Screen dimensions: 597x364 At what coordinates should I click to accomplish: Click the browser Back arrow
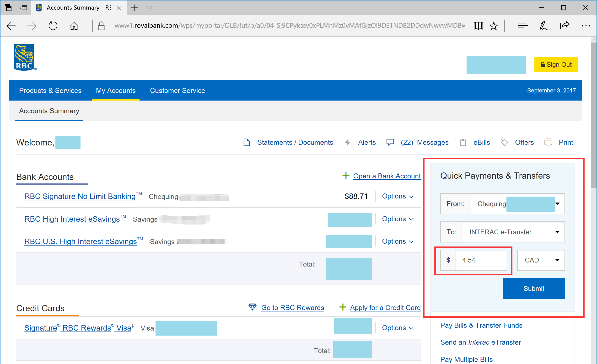point(11,26)
